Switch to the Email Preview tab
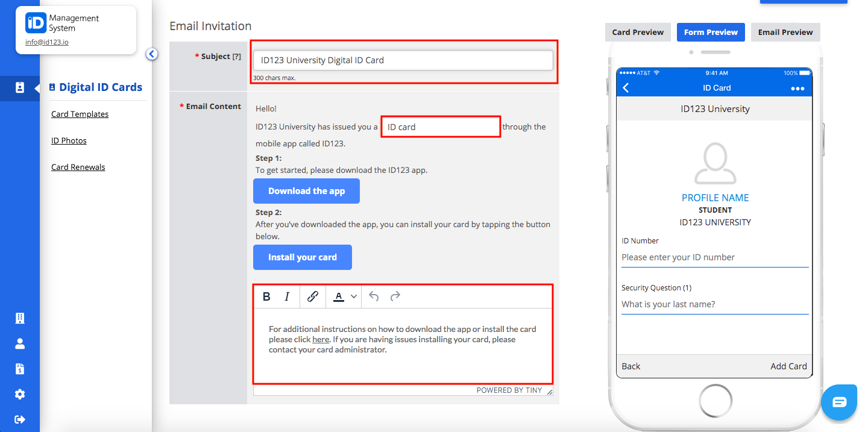 coord(785,32)
